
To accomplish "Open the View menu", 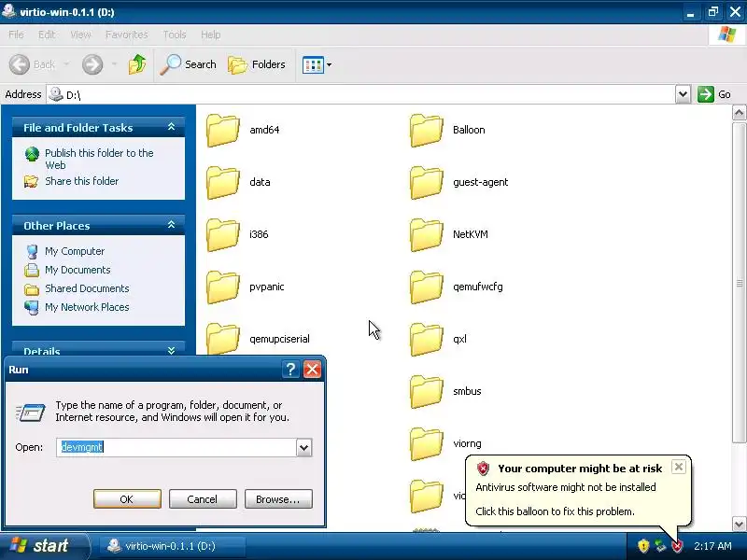I will coord(80,35).
